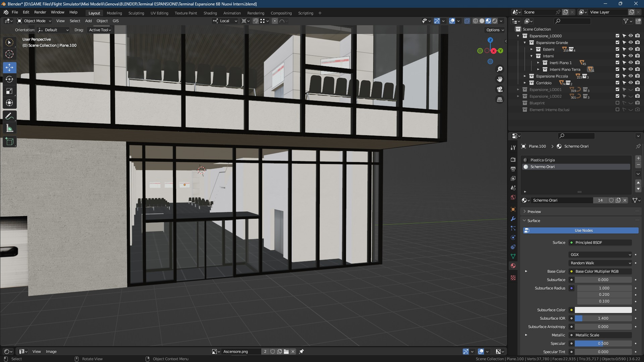This screenshot has width=644, height=362.
Task: Open the World properties tab
Action: pos(513,198)
